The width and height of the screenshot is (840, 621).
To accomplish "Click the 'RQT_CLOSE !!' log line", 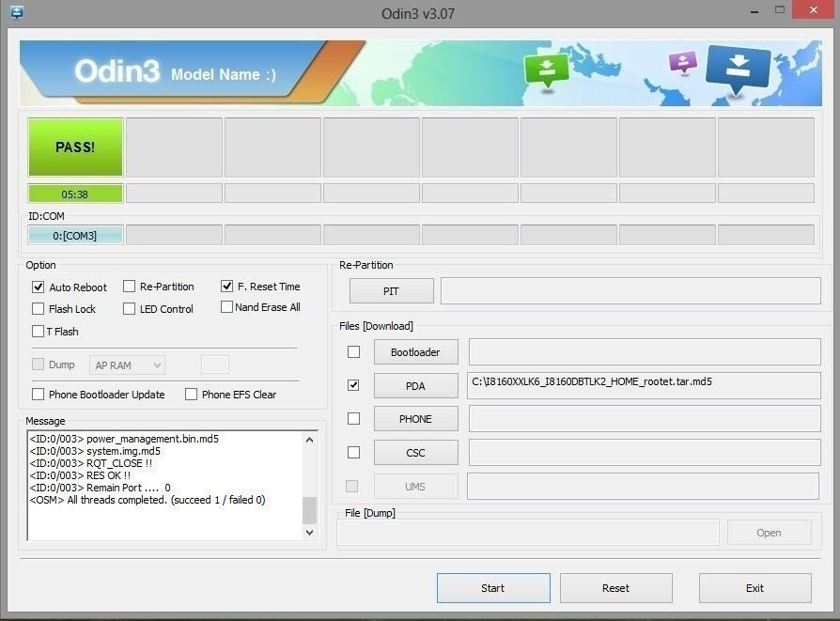I will tap(91, 463).
